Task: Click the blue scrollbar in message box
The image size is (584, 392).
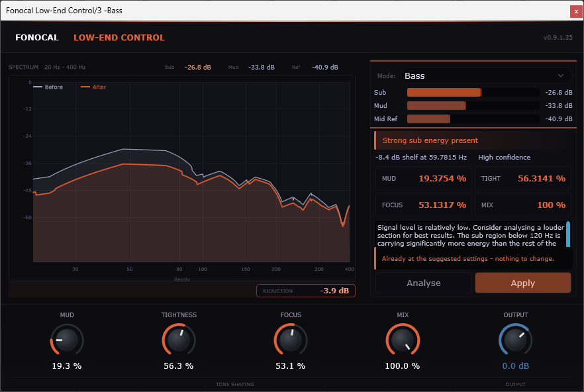Action: [568, 234]
